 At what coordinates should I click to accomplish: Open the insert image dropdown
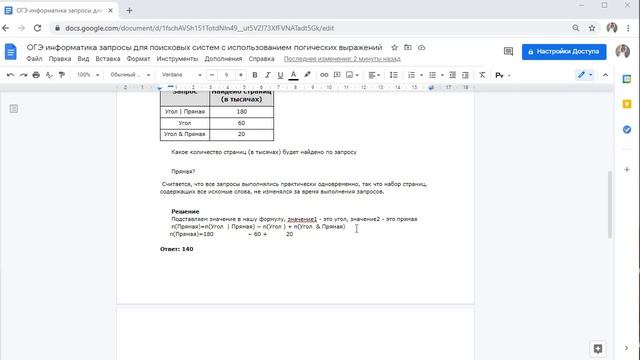pos(352,75)
